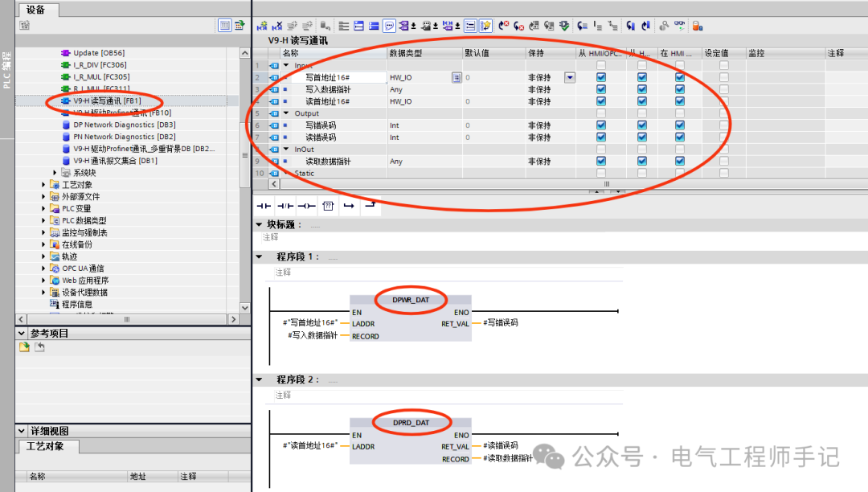
Task: Click the 名称 column header
Action: click(x=334, y=53)
